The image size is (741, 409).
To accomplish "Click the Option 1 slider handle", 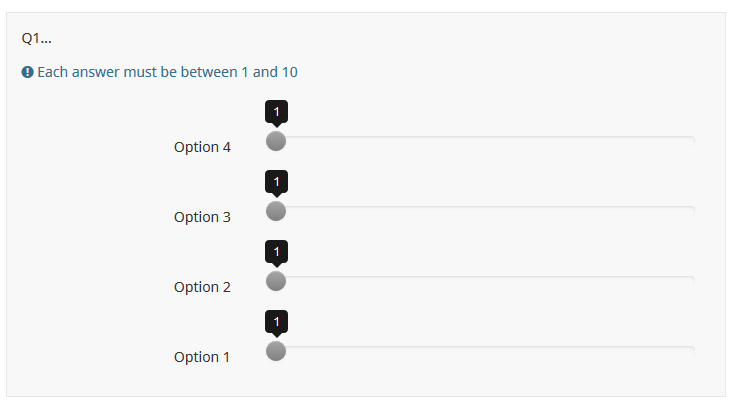I will pyautogui.click(x=276, y=351).
